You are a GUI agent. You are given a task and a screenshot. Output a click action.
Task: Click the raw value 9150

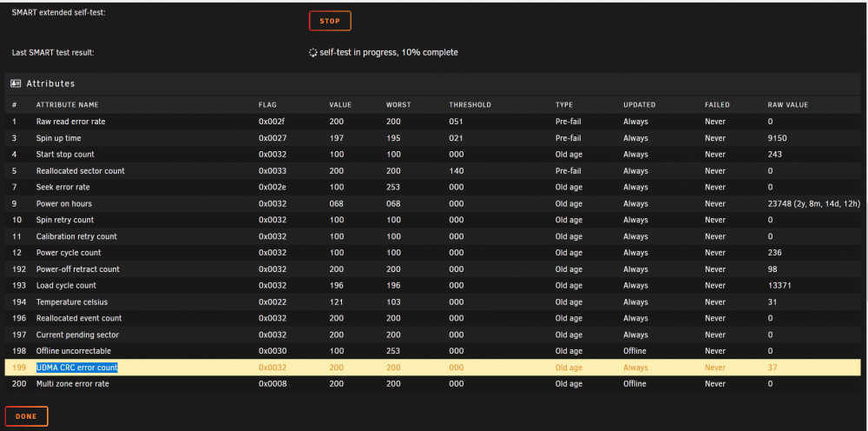tap(777, 138)
